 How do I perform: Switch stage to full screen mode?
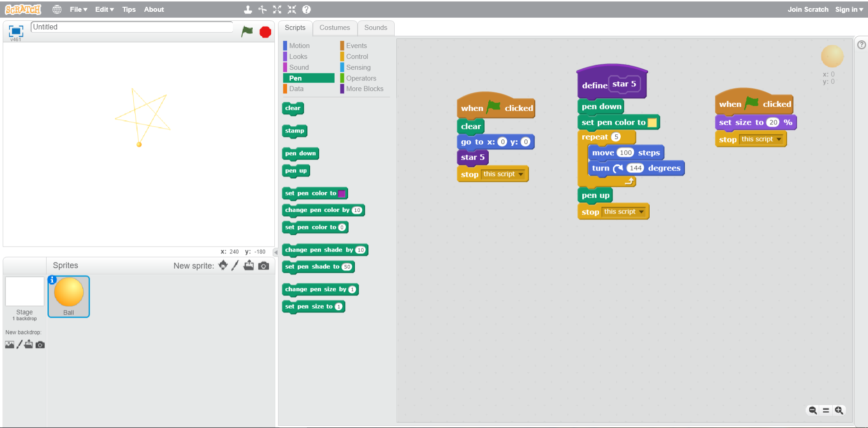pyautogui.click(x=16, y=31)
